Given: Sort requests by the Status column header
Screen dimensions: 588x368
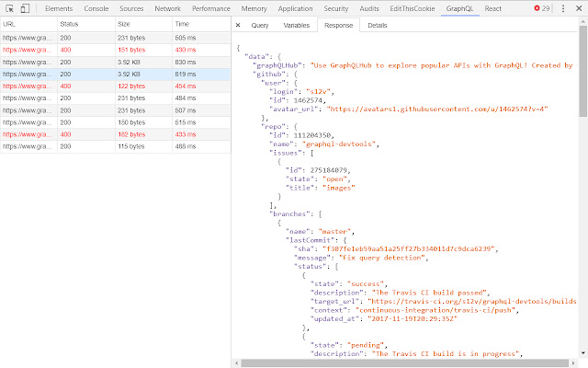Looking at the screenshot, I should click(x=70, y=22).
